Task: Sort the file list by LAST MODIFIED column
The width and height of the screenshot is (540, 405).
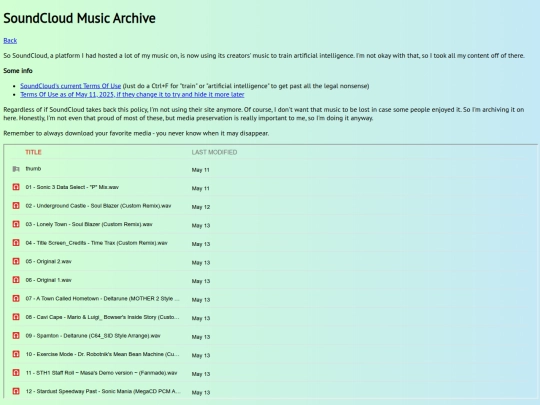Action: tap(214, 152)
